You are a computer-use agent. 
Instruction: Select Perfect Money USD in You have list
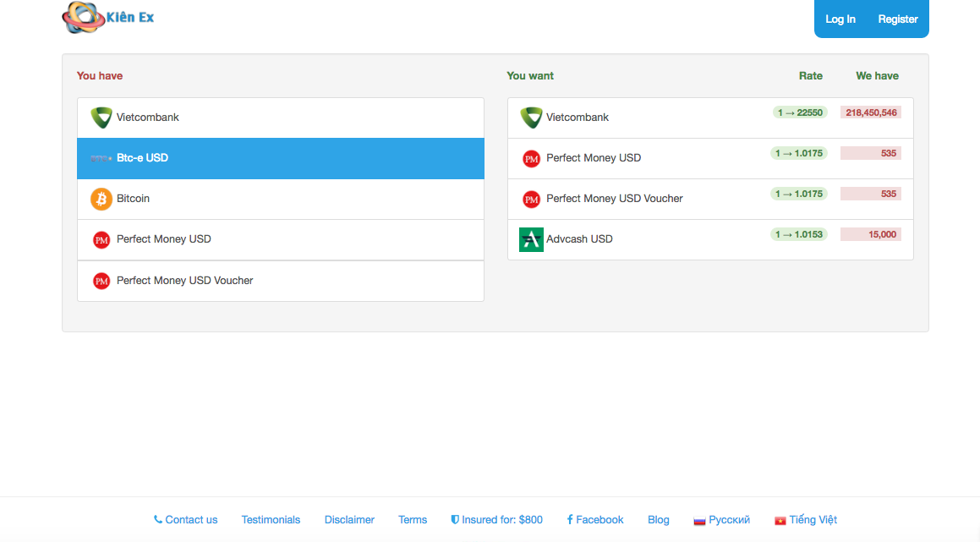(281, 239)
